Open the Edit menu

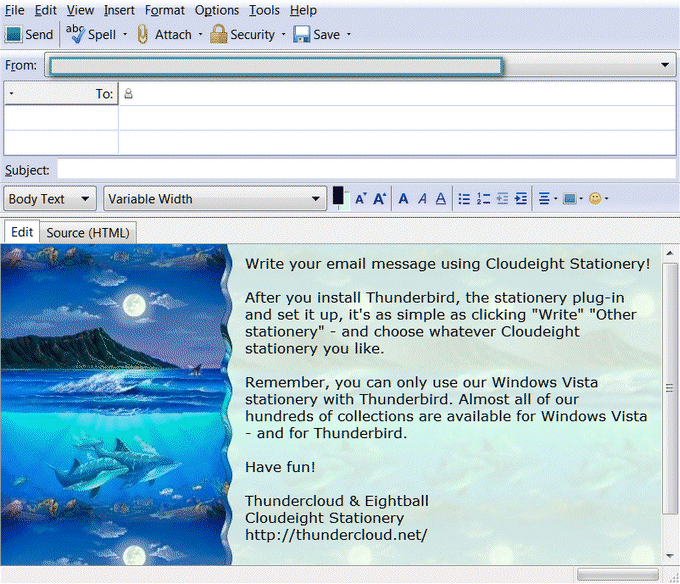pos(46,10)
